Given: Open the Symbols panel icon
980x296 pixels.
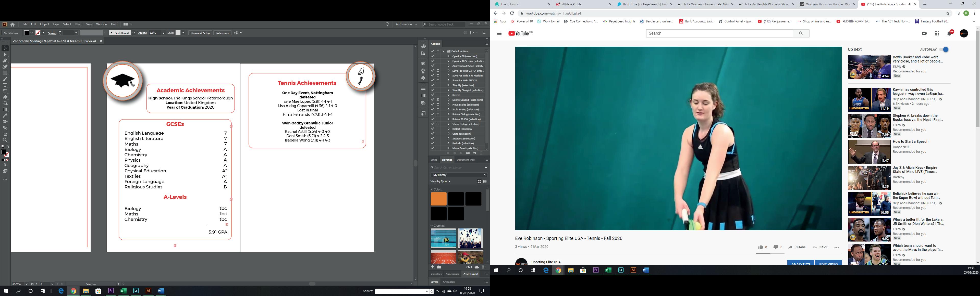Looking at the screenshot, I should (423, 78).
